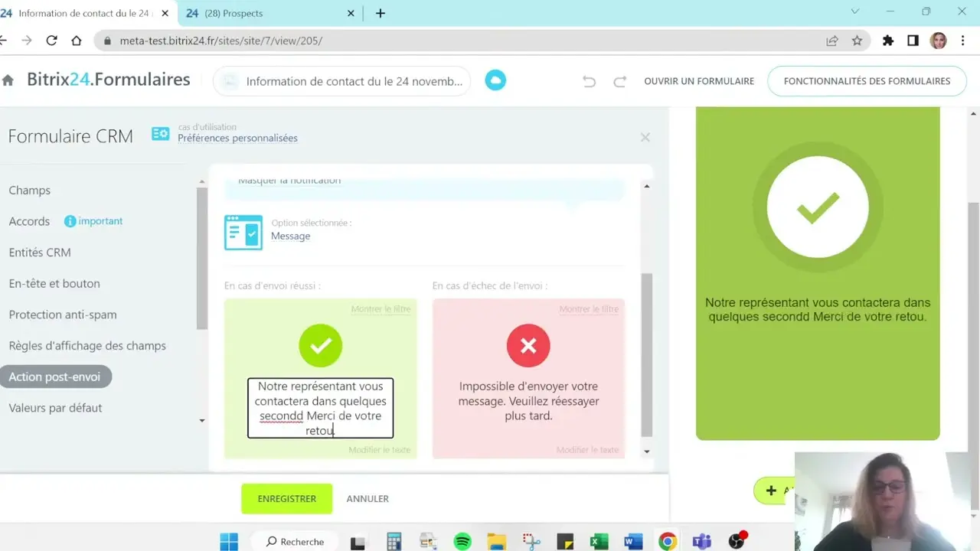Select "Champs" in the form sidebar

pyautogui.click(x=29, y=190)
